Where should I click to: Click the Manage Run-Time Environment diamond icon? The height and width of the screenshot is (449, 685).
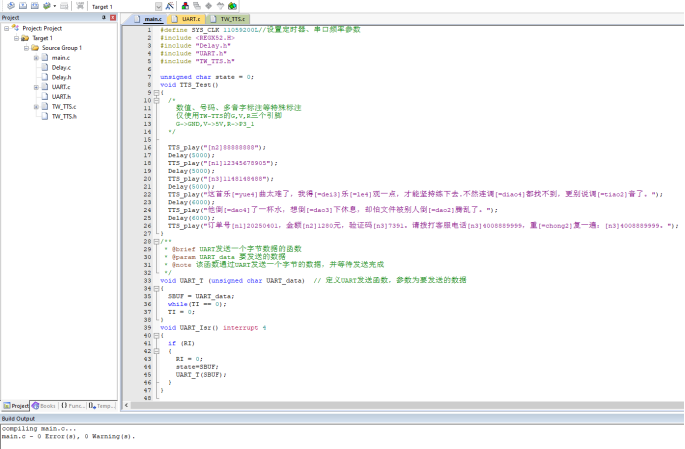(209, 6)
